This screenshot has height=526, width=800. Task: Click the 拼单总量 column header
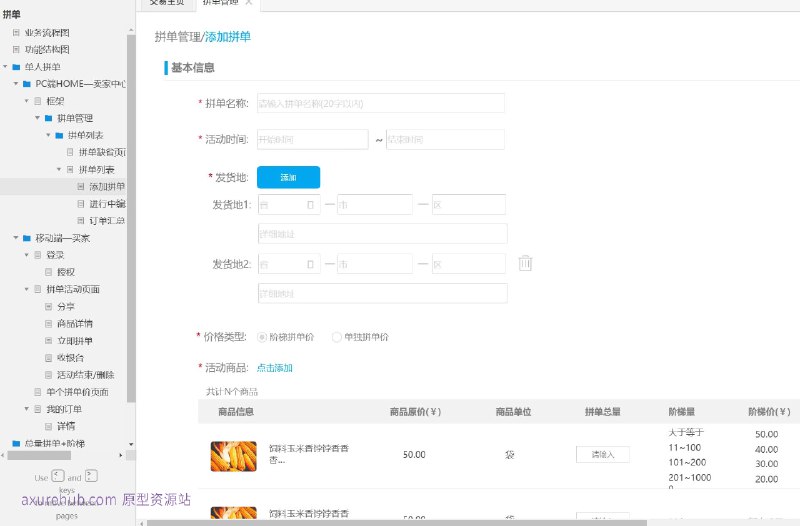tap(603, 412)
